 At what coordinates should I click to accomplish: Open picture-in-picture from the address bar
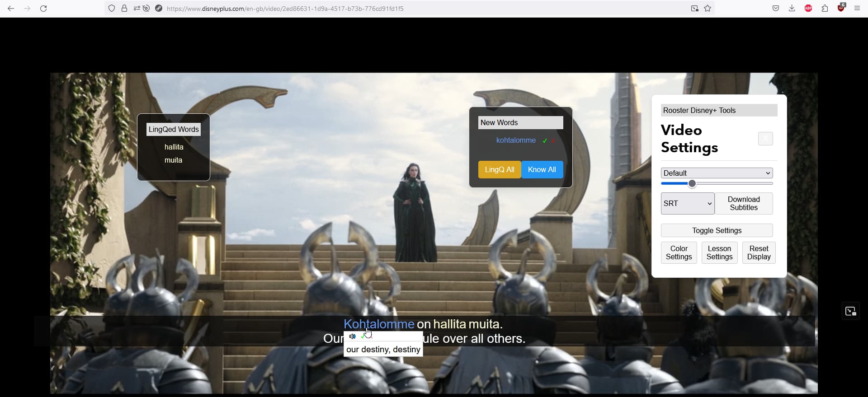695,9
